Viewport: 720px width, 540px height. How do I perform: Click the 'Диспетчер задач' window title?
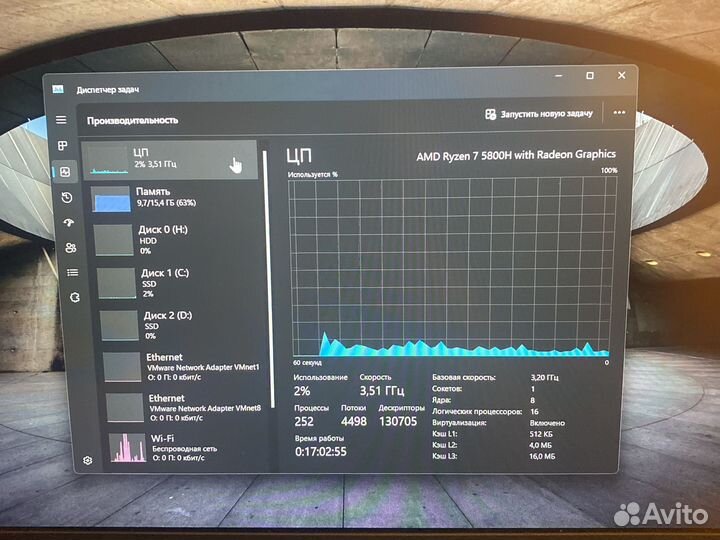tap(107, 90)
